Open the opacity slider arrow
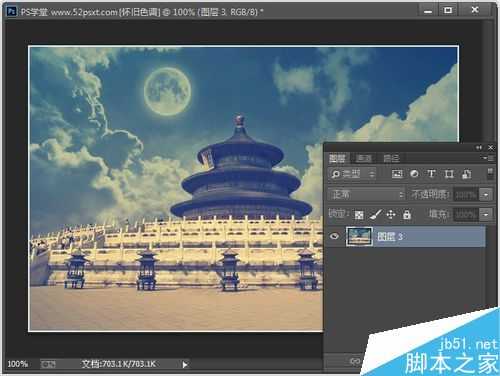 (x=486, y=194)
